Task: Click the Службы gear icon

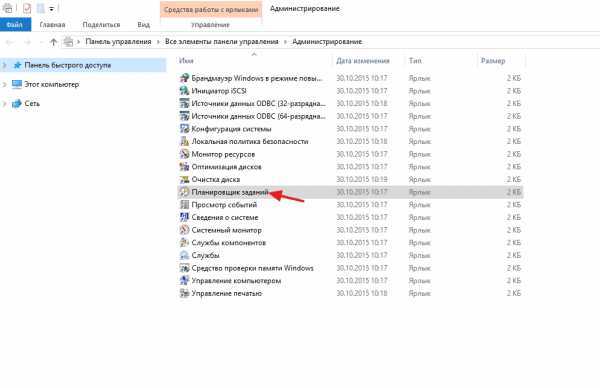Action: point(184,255)
